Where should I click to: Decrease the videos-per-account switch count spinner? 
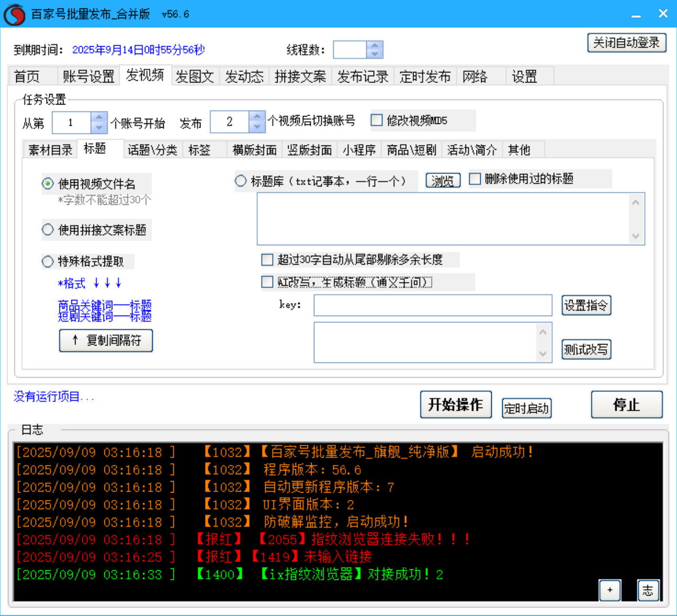click(257, 127)
